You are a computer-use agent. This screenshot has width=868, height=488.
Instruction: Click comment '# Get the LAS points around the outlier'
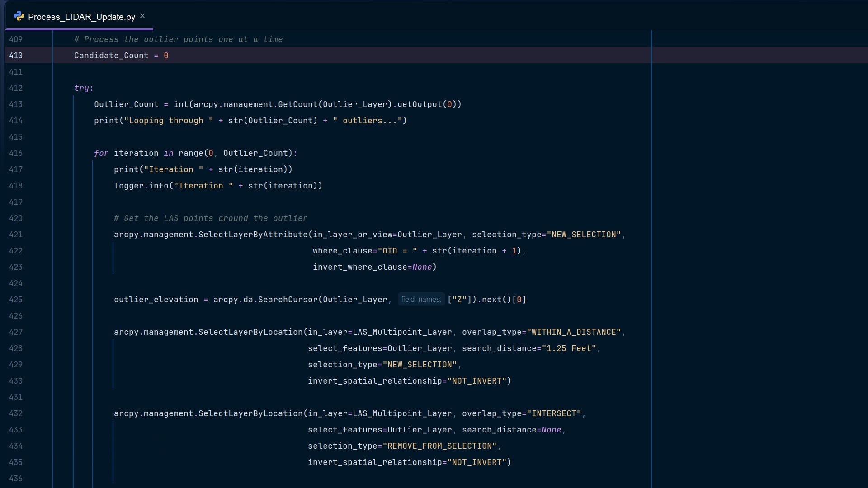211,218
